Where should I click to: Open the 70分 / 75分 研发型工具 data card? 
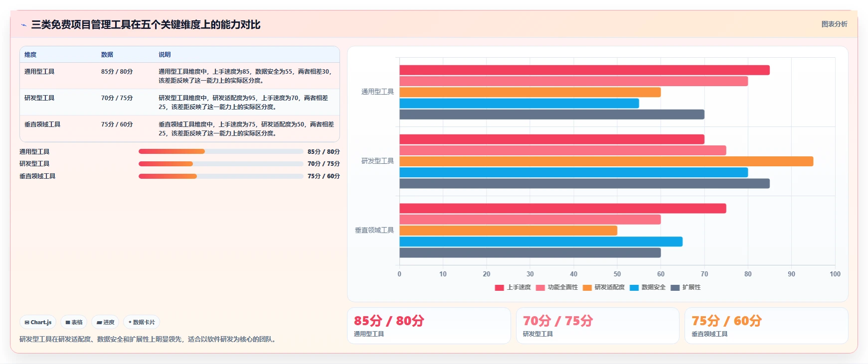(x=598, y=326)
